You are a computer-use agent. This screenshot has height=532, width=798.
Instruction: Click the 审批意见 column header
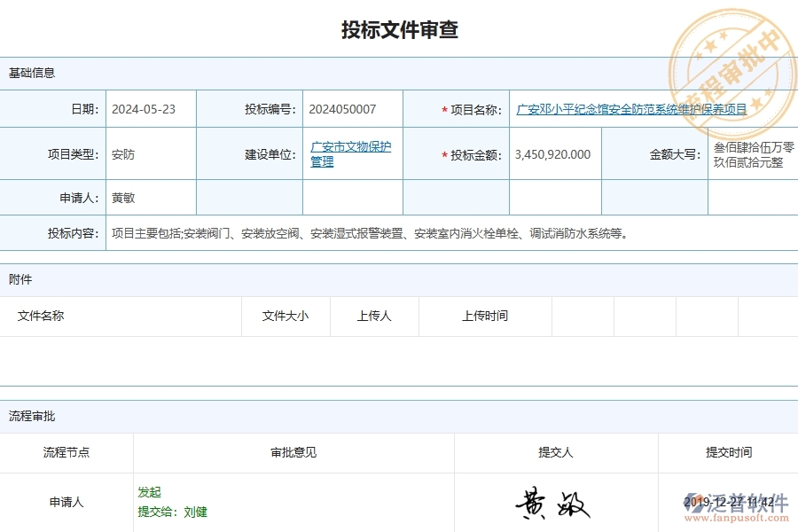[293, 452]
